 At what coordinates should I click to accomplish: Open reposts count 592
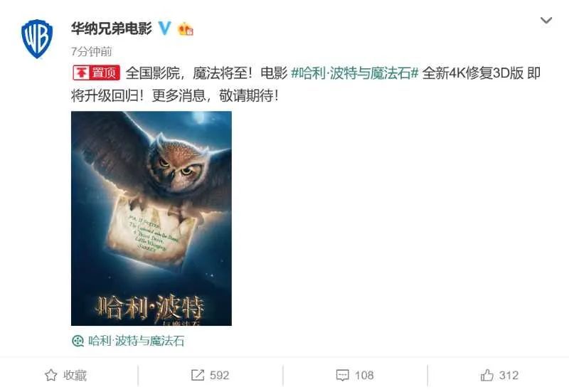pyautogui.click(x=220, y=376)
